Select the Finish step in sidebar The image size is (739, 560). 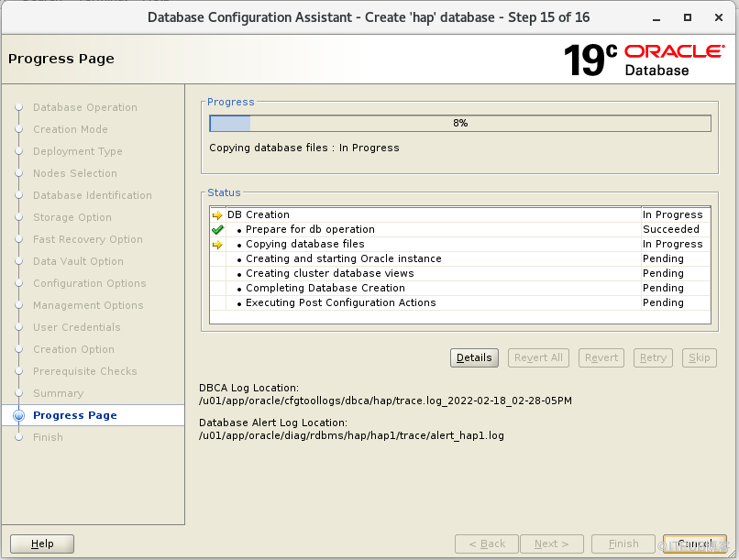pyautogui.click(x=48, y=437)
